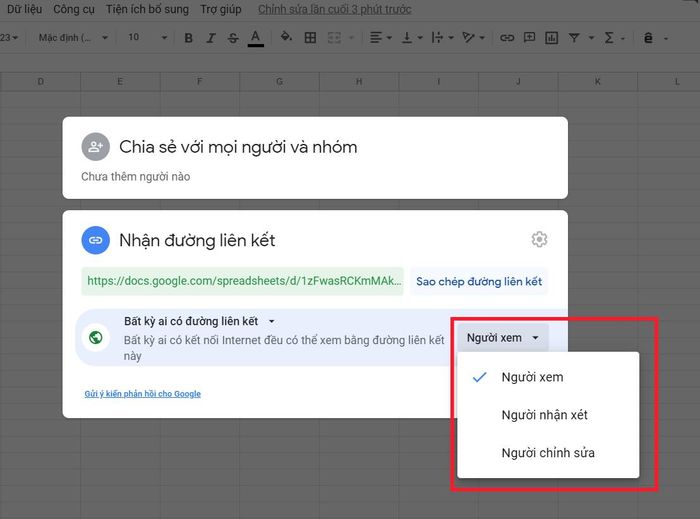The image size is (700, 519).
Task: Choose 'Người chỉnh sửa' permission
Action: tap(547, 453)
